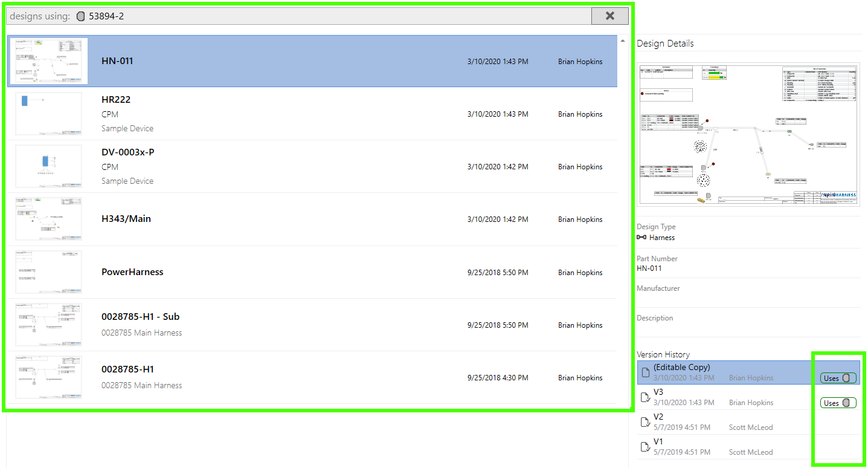Click the V3 version document icon
This screenshot has height=468, width=868.
click(x=645, y=397)
